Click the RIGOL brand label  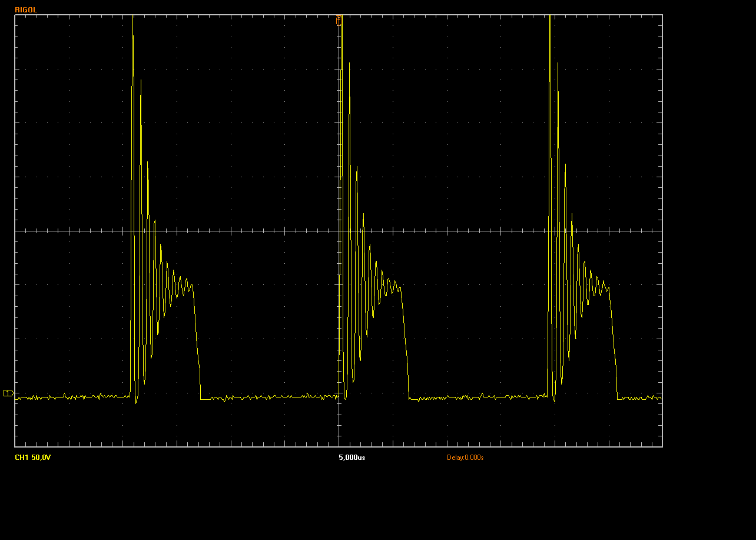(26, 10)
